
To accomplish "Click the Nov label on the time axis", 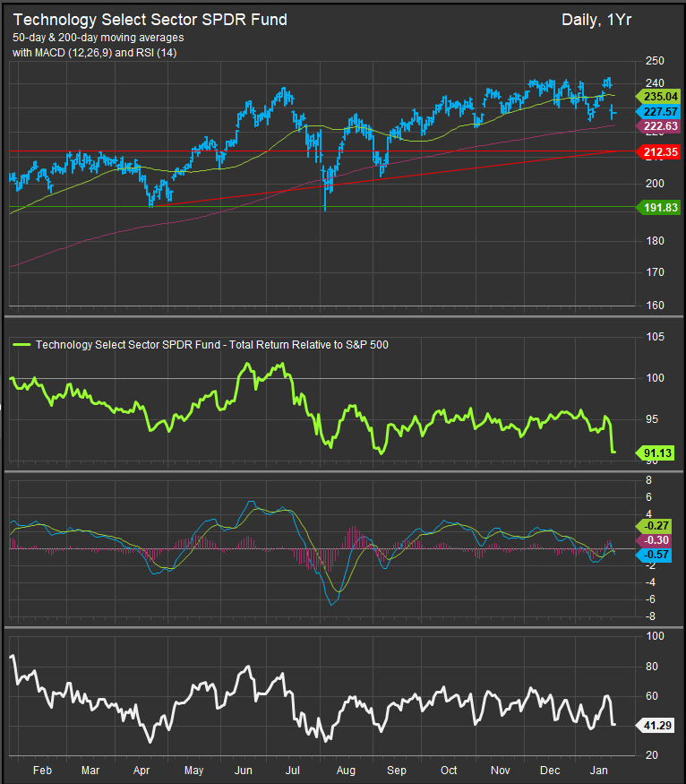I will click(500, 770).
